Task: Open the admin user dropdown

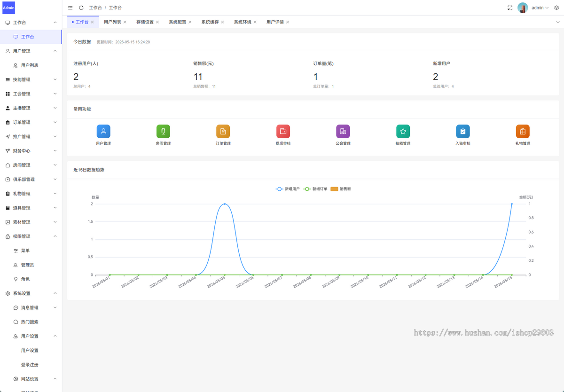Action: [x=540, y=8]
